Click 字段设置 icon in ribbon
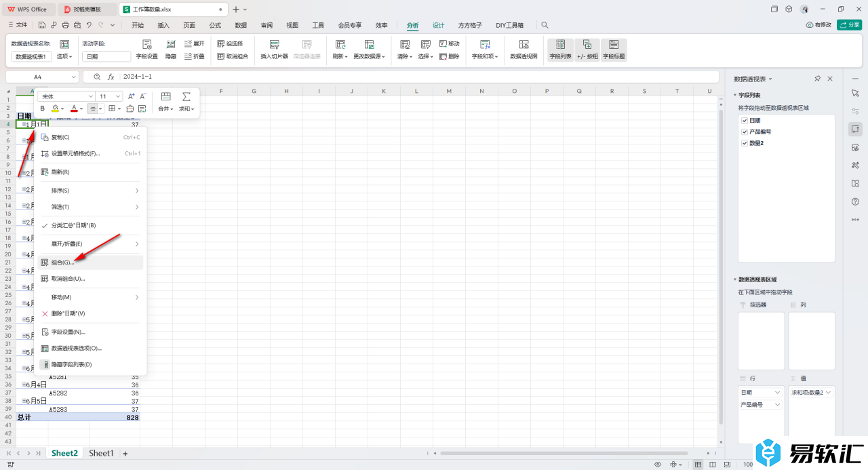This screenshot has width=868, height=470. coord(146,44)
